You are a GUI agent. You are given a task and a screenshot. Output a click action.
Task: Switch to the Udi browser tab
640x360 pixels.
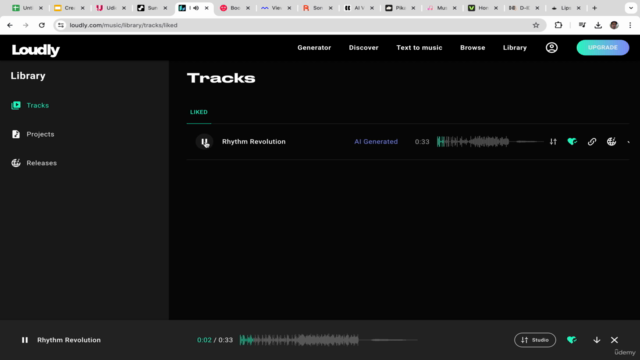pyautogui.click(x=110, y=8)
